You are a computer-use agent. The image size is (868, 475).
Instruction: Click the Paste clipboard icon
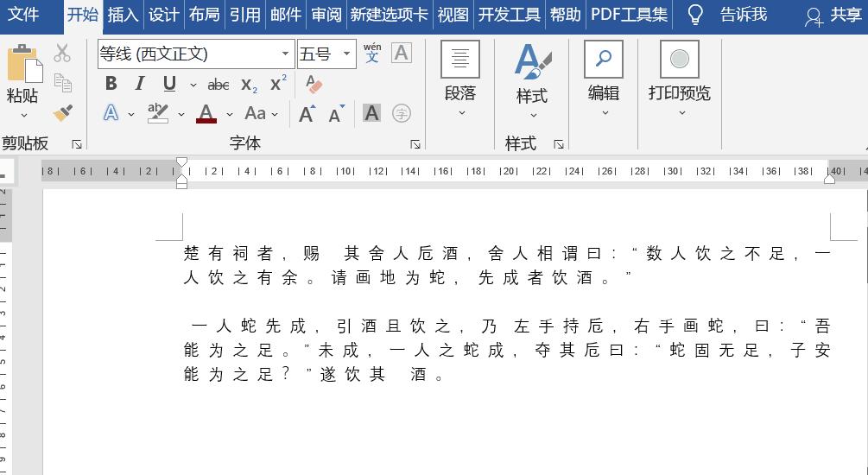(x=24, y=64)
